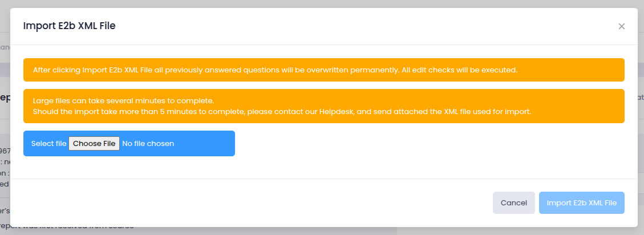The height and width of the screenshot is (235, 644).
Task: Click 'Large files can take several minutes' line
Action: (123, 100)
